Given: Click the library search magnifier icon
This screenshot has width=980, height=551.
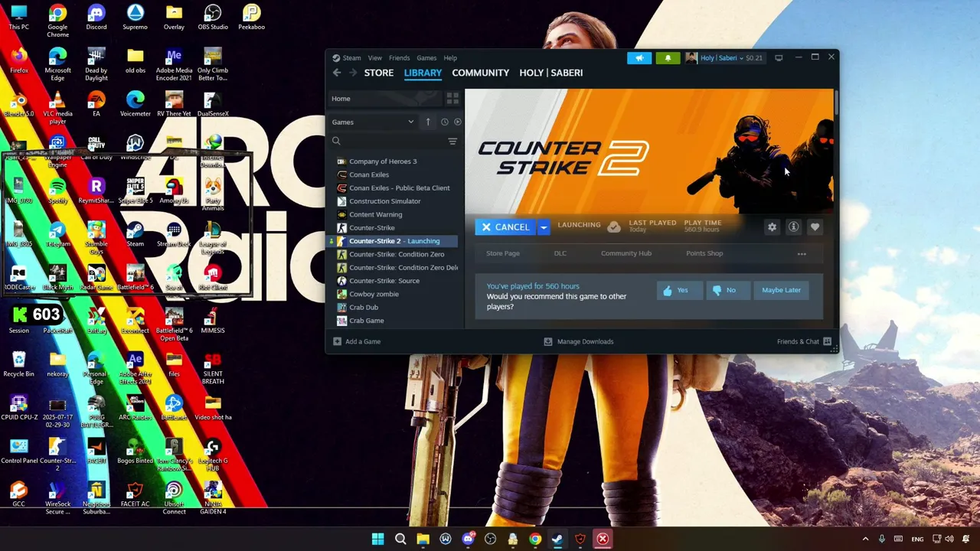Looking at the screenshot, I should (336, 141).
